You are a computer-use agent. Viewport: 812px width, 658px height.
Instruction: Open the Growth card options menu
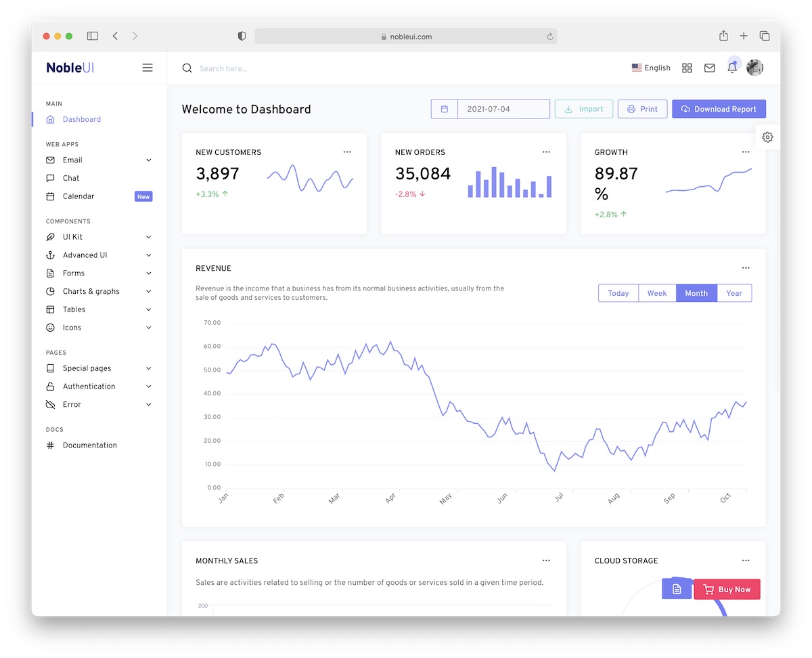coord(746,152)
